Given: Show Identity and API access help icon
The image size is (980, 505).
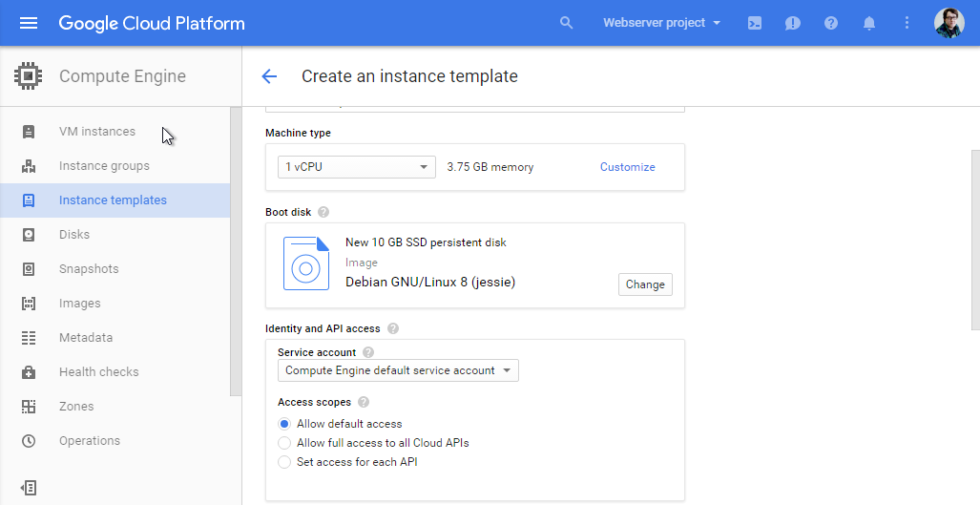Looking at the screenshot, I should coord(392,328).
